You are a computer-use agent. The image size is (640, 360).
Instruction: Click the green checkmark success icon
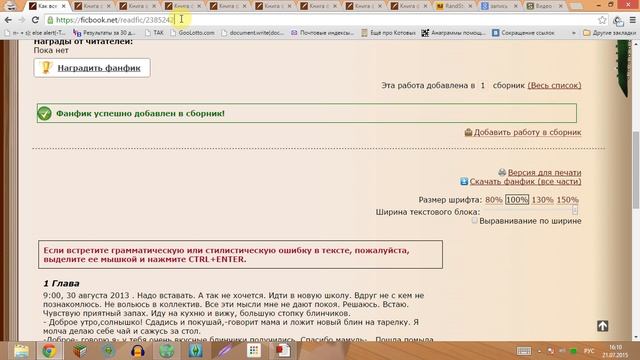point(44,113)
